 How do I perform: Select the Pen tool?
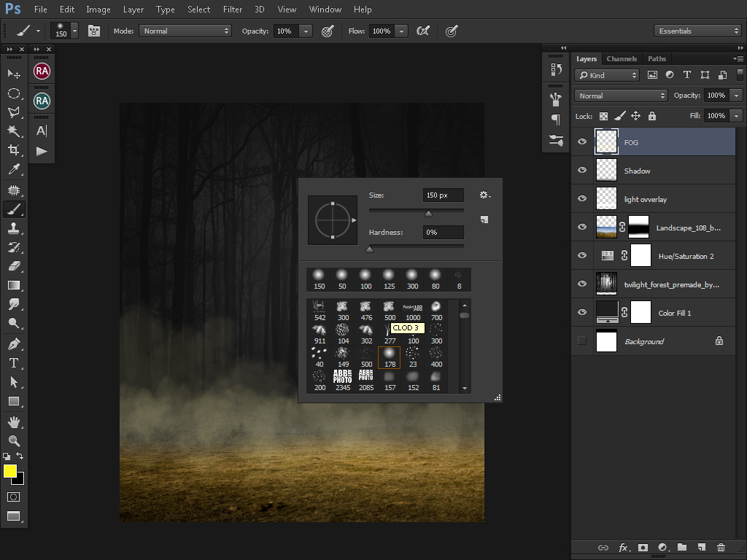[13, 343]
